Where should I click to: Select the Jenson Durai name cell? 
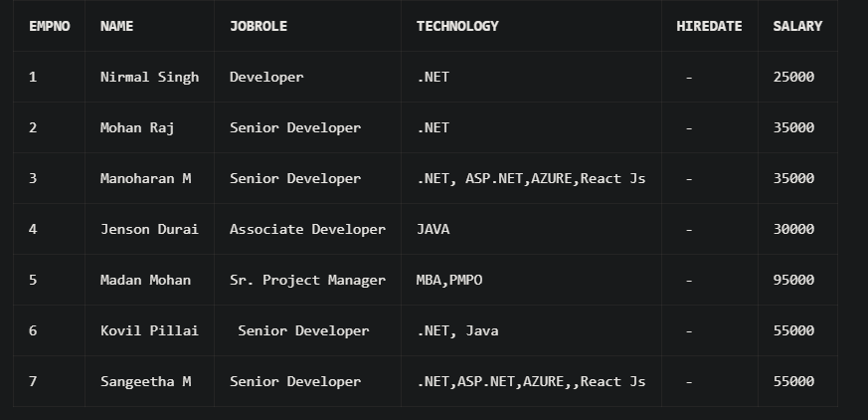[149, 229]
